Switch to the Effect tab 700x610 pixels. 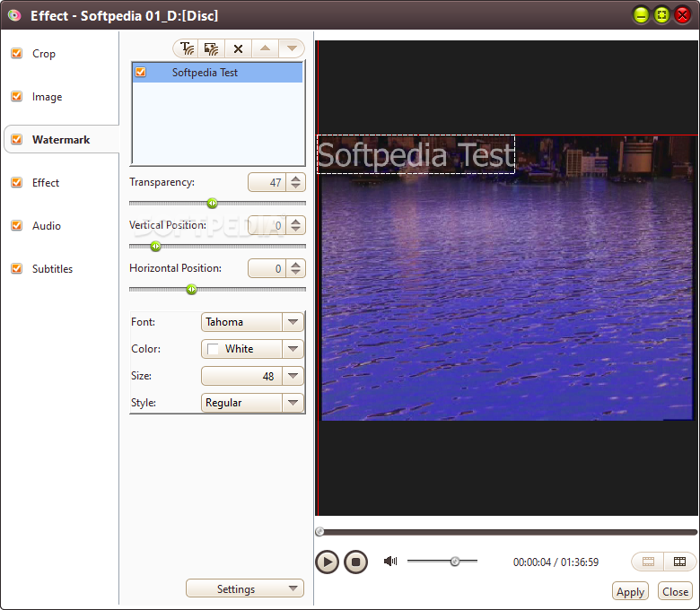point(46,182)
